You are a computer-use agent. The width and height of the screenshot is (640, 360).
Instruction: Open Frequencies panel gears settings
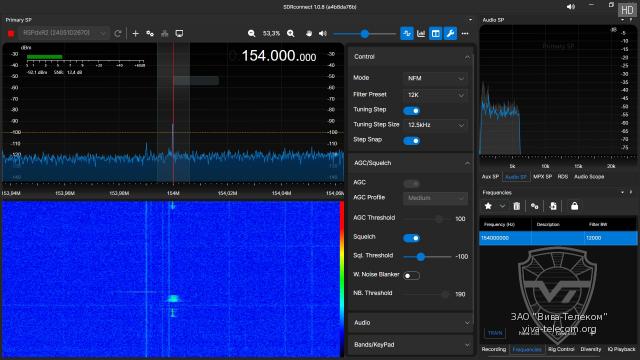[534, 206]
